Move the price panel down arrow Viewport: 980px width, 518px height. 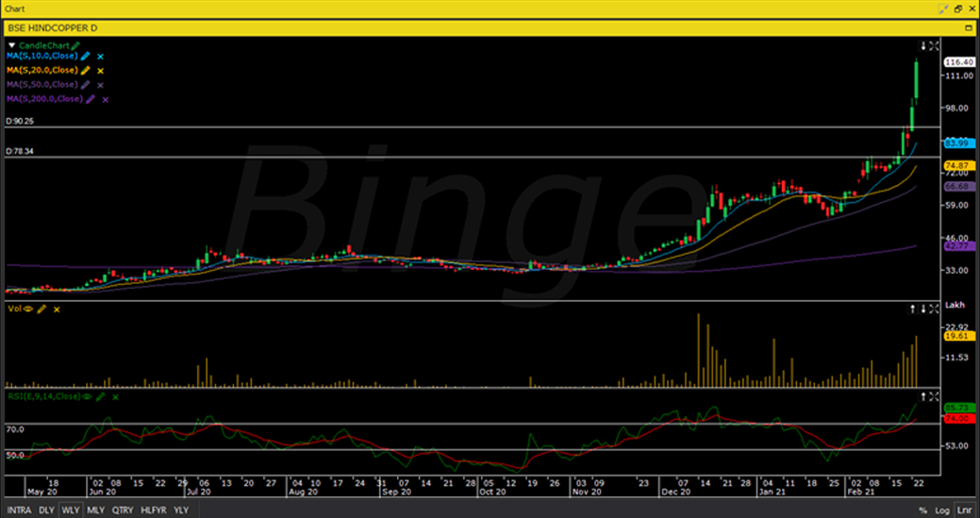pyautogui.click(x=923, y=45)
